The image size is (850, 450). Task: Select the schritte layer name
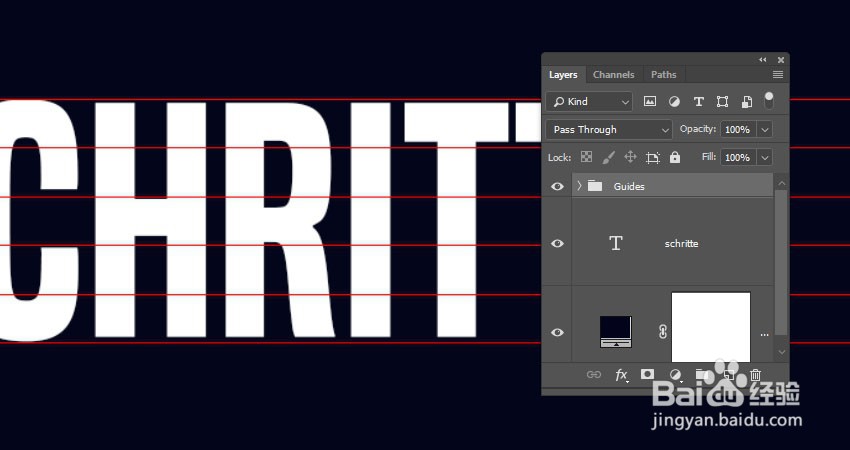pyautogui.click(x=681, y=244)
